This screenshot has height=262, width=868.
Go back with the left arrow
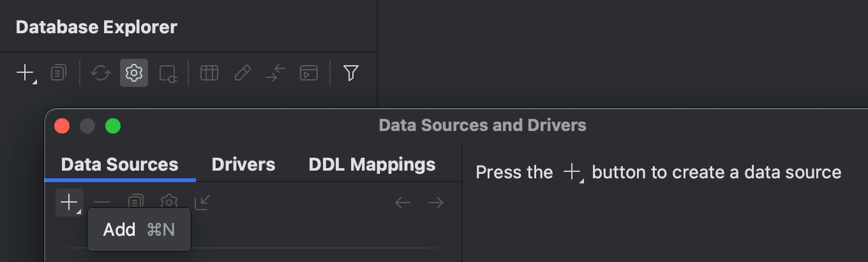pos(402,203)
